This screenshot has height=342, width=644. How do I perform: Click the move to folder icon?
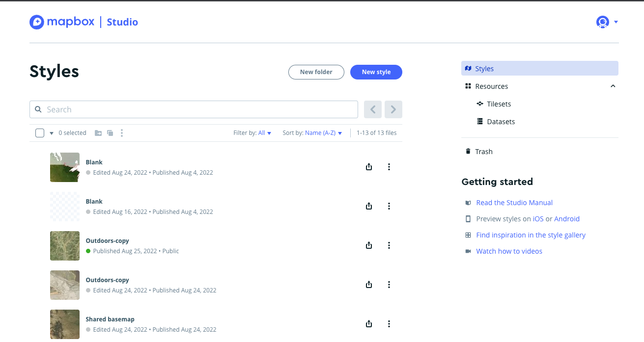point(98,133)
